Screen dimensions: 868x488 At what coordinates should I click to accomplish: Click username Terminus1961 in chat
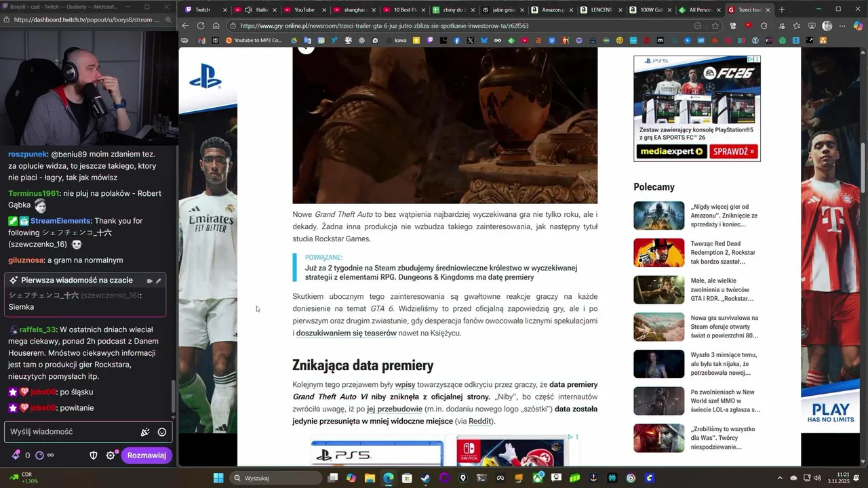pyautogui.click(x=34, y=193)
